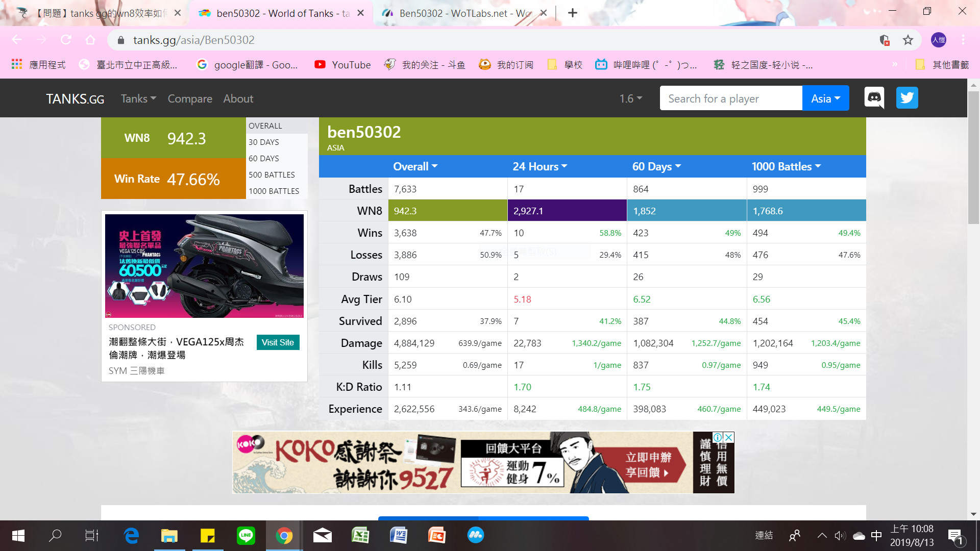The height and width of the screenshot is (551, 980).
Task: Select the 60 DAYS period option
Action: [276, 158]
